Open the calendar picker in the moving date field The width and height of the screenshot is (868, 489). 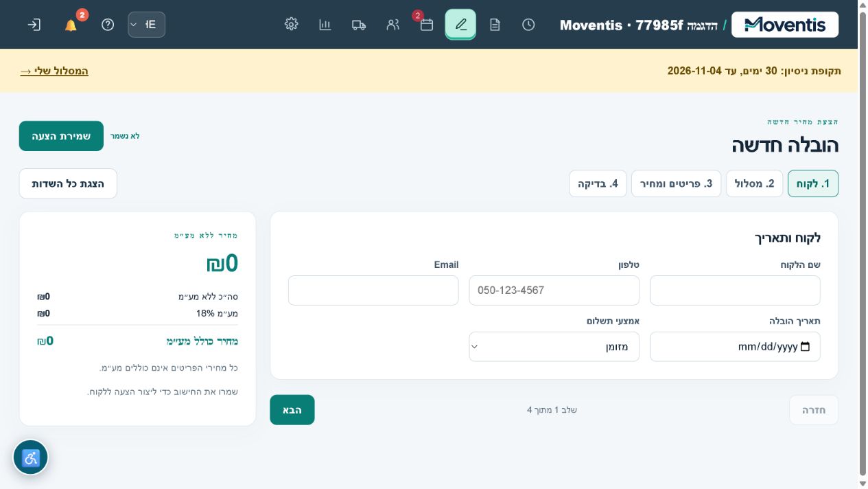click(806, 347)
